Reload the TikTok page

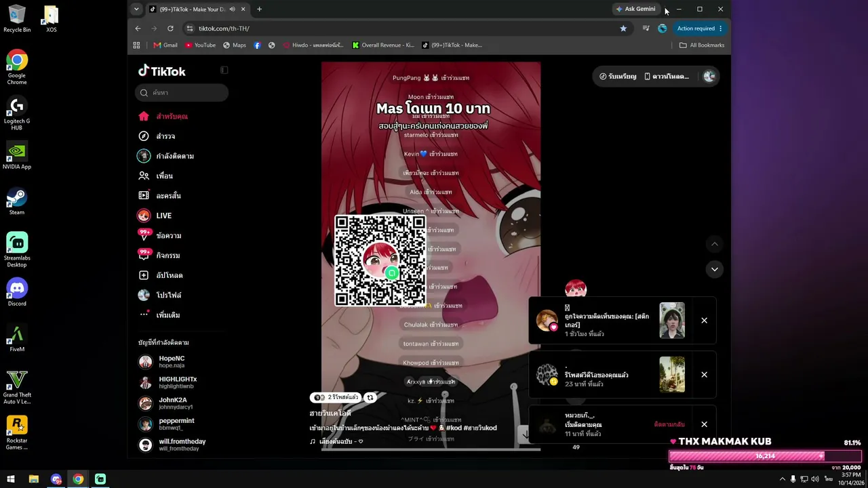170,28
